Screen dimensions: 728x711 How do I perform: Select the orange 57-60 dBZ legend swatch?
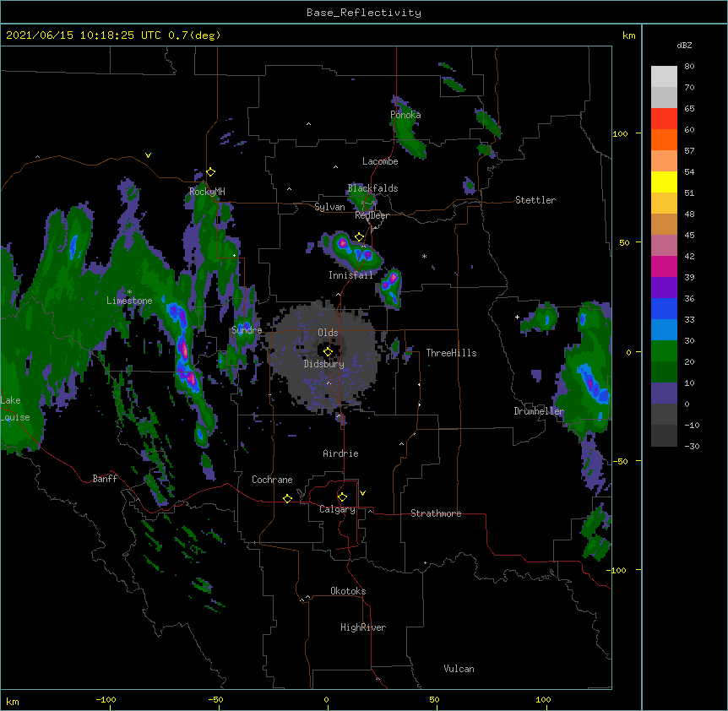664,139
